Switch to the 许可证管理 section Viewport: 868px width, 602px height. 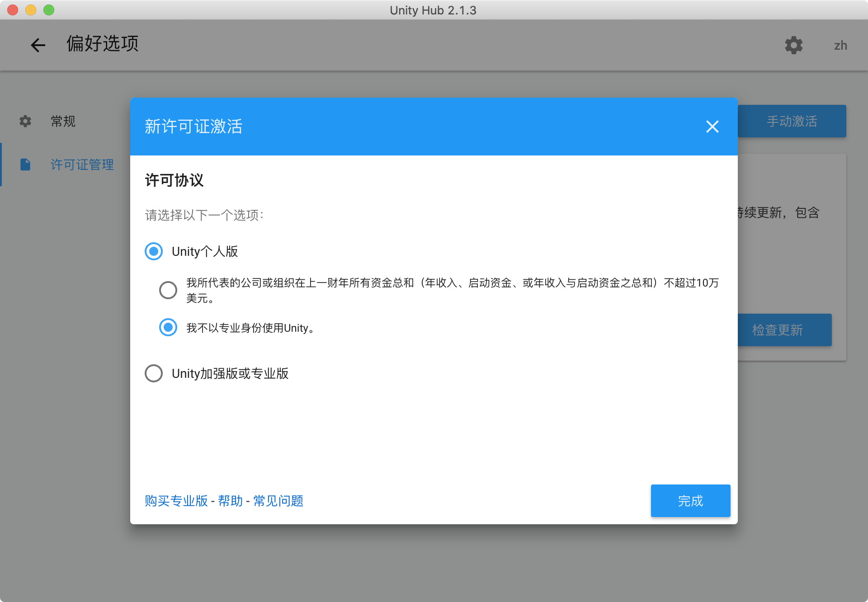[x=82, y=165]
